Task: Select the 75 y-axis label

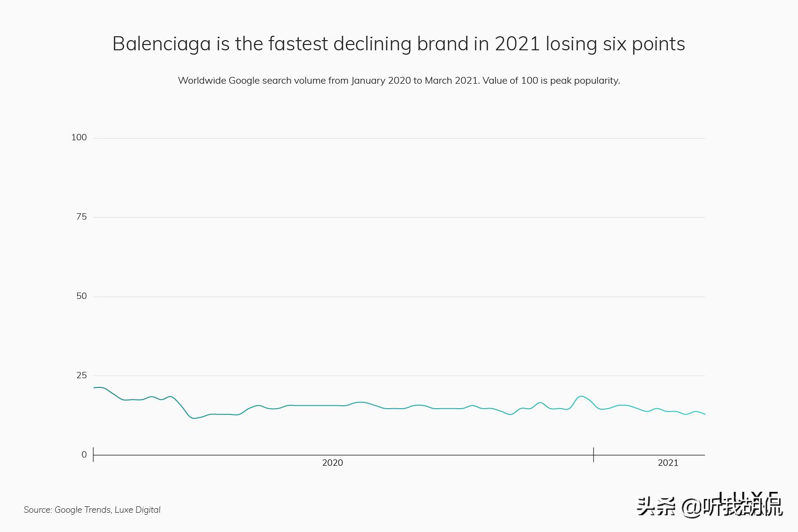Action: [x=81, y=217]
